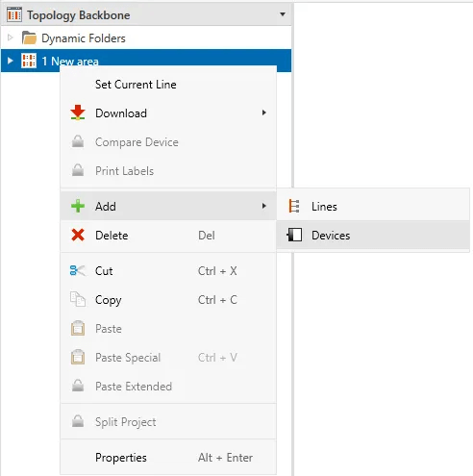Open the Topology Backbone panel dropdown arrow
Image resolution: width=473 pixels, height=476 pixels.
pos(283,14)
